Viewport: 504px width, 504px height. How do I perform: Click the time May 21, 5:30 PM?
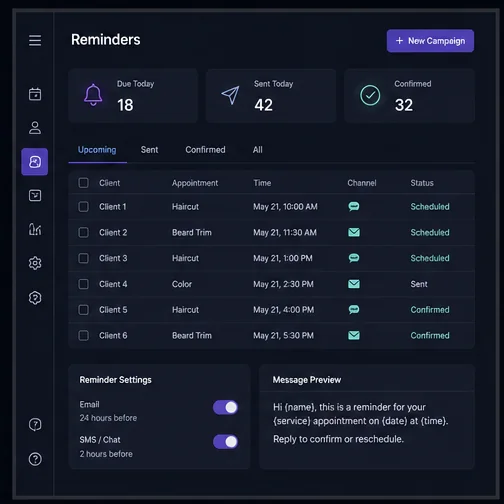[283, 335]
